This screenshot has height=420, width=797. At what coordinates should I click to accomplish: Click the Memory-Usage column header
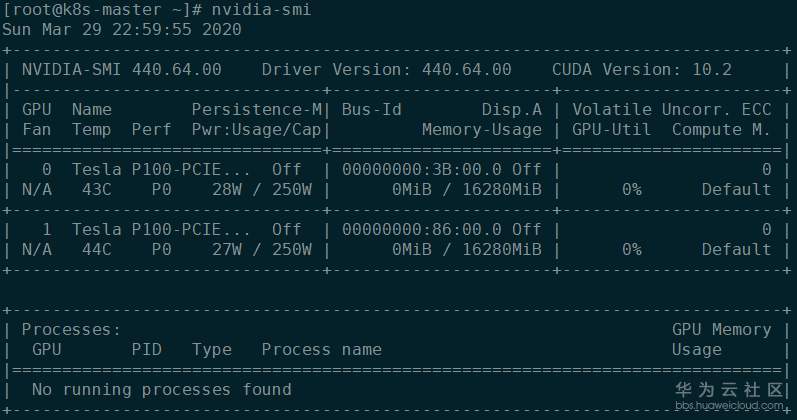click(481, 129)
